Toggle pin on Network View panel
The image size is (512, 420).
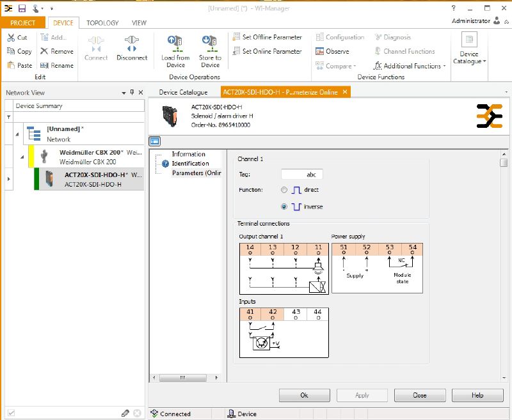tap(132, 93)
